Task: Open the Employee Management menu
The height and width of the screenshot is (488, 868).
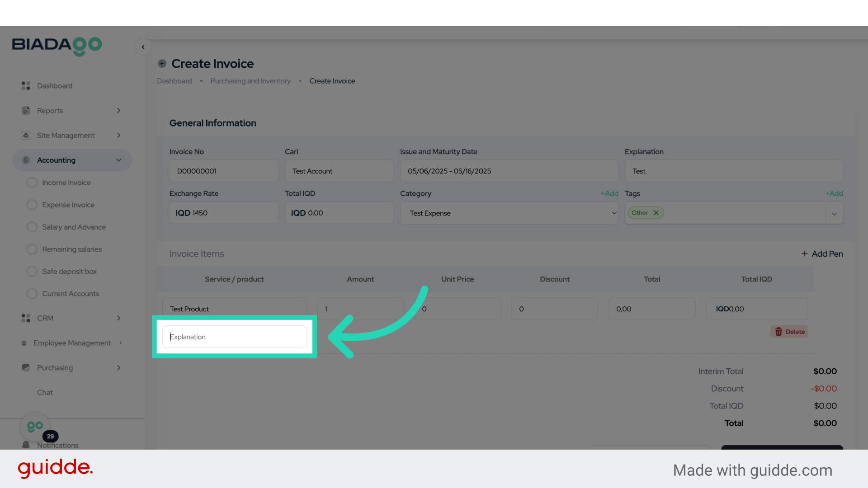Action: [72, 343]
